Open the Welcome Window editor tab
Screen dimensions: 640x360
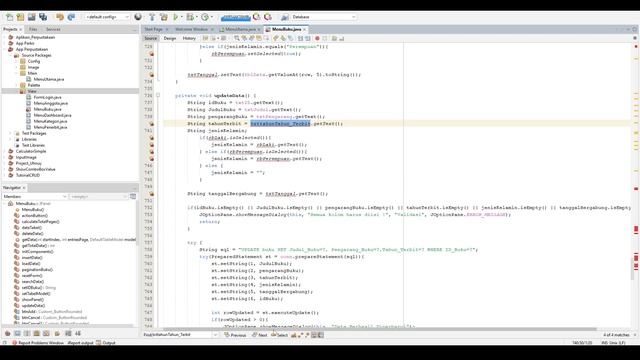[191, 29]
